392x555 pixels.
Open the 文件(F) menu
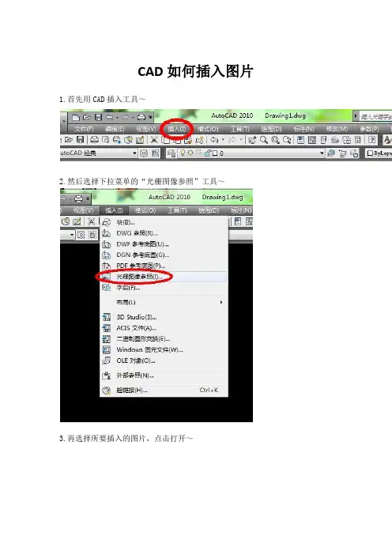(x=84, y=129)
